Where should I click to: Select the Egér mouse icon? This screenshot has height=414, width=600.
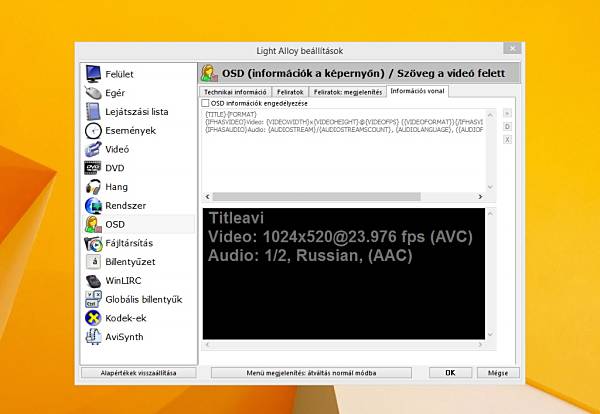pyautogui.click(x=93, y=93)
